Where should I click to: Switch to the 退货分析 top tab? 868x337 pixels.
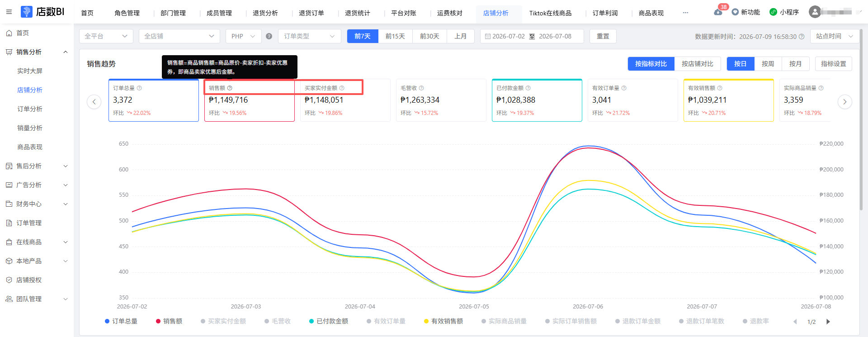pyautogui.click(x=265, y=13)
